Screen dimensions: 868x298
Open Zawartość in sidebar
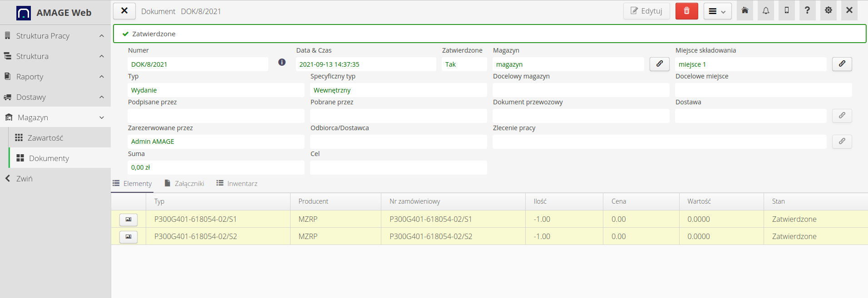click(x=60, y=137)
